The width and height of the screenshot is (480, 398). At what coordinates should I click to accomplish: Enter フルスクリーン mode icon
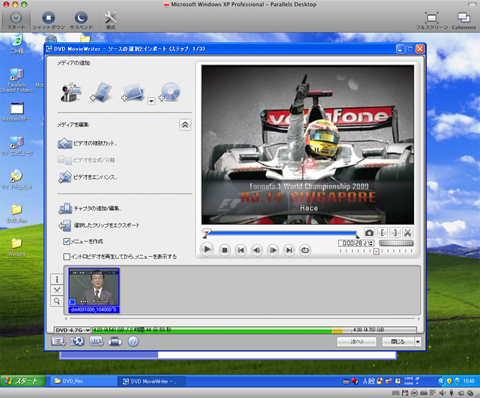tap(432, 20)
